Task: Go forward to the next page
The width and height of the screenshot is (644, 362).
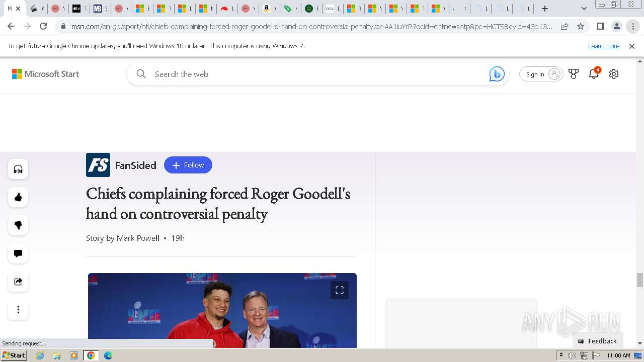Action: point(27,26)
